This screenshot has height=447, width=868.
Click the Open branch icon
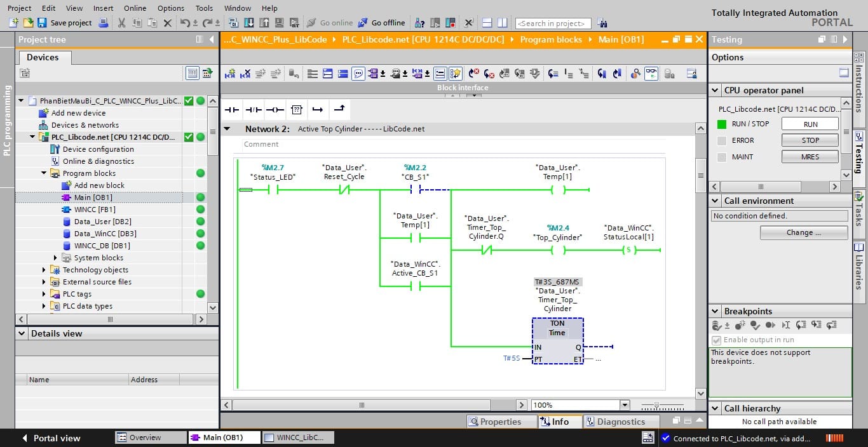point(318,110)
